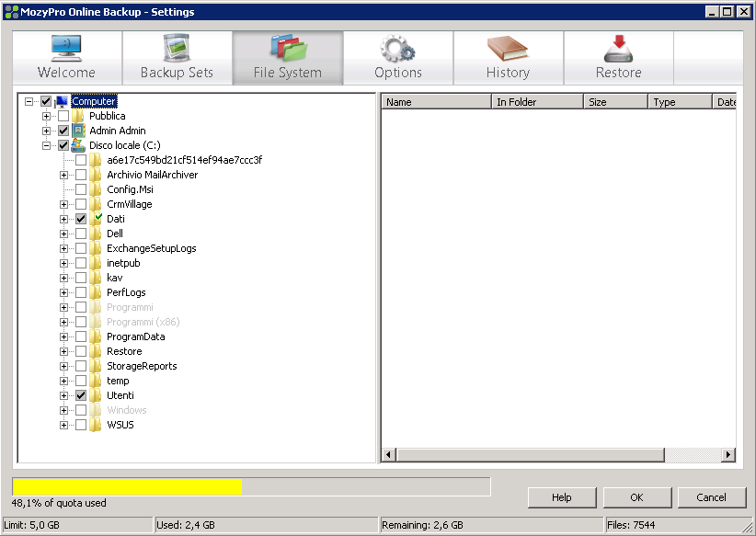Click the inetpub folder icon
756x536 pixels.
tap(96, 263)
